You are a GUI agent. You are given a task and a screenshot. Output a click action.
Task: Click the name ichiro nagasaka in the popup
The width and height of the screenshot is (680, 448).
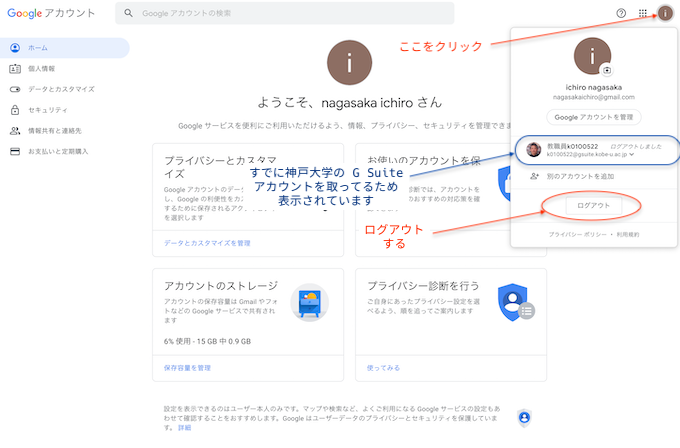coord(594,88)
